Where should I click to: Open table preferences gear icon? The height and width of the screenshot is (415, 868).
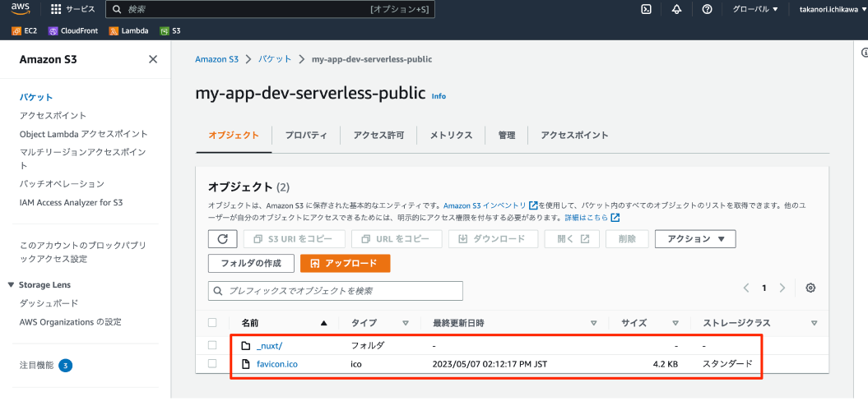click(x=810, y=288)
